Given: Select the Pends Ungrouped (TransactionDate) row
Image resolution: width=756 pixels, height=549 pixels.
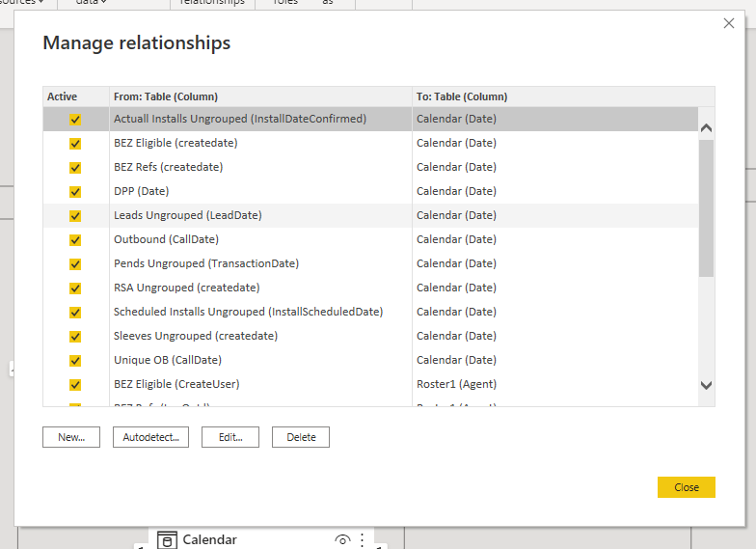Looking at the screenshot, I should (370, 263).
